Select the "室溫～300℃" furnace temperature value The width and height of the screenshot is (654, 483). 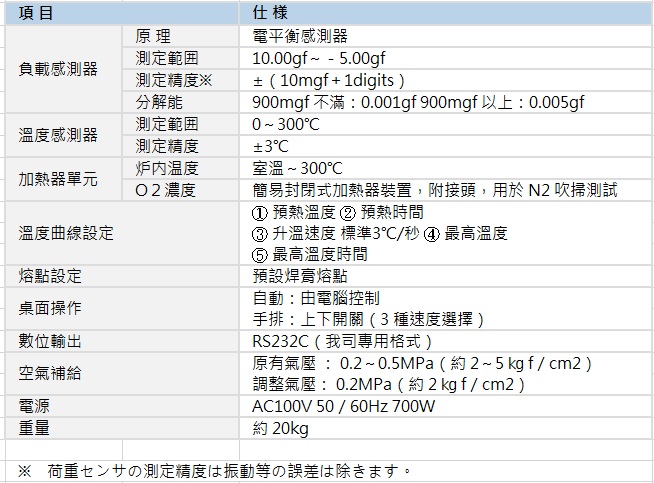coord(298,168)
